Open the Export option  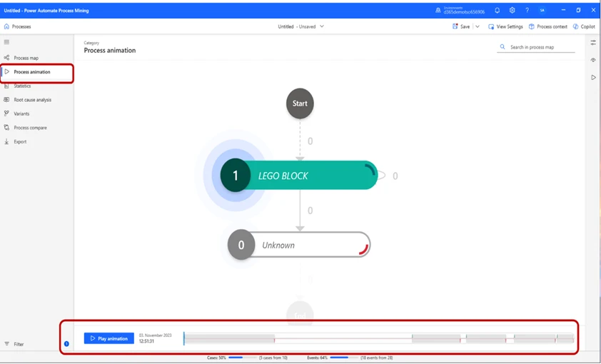pyautogui.click(x=20, y=142)
